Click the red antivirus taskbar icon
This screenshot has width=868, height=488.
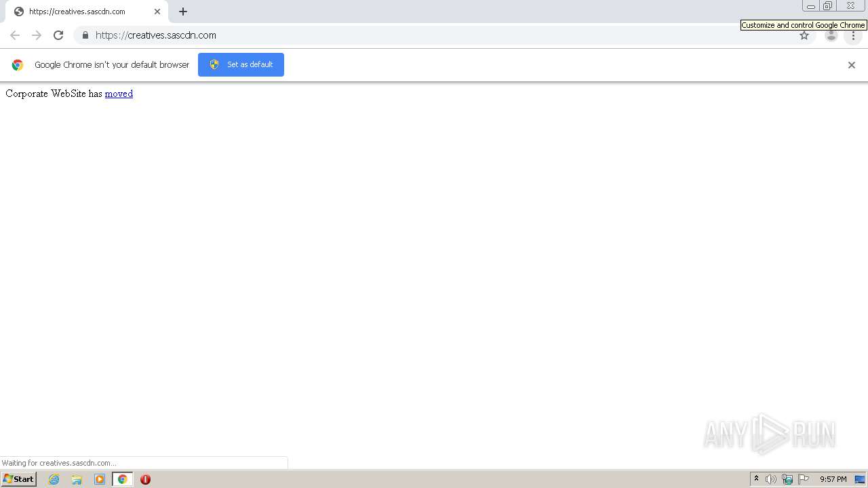click(145, 479)
